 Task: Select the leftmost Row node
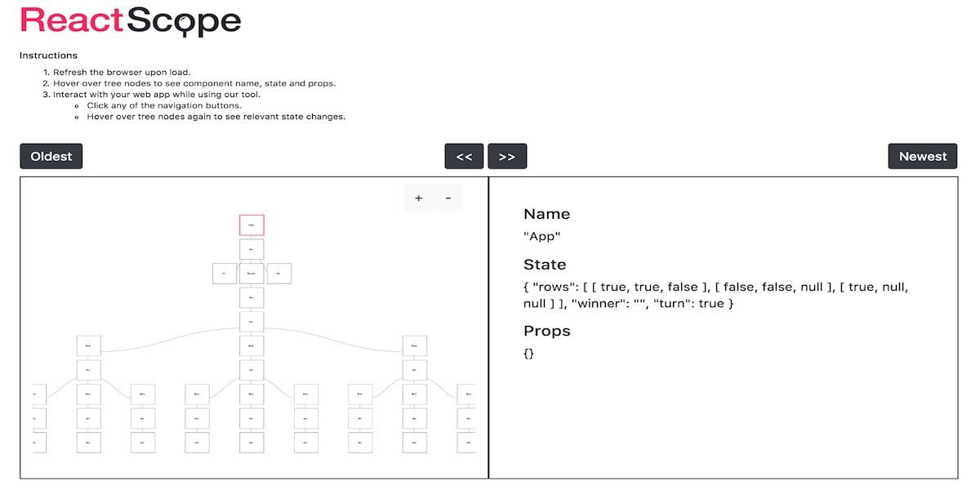coord(88,346)
